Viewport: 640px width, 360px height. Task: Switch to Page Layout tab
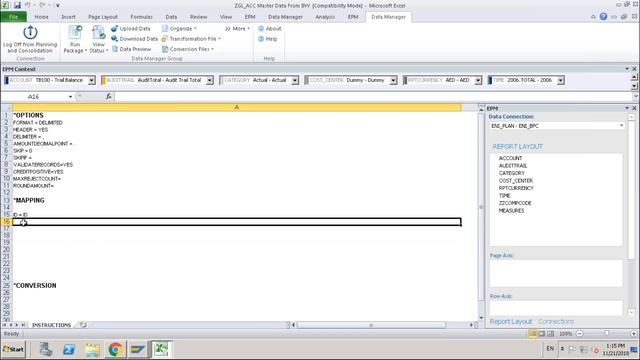pyautogui.click(x=103, y=17)
